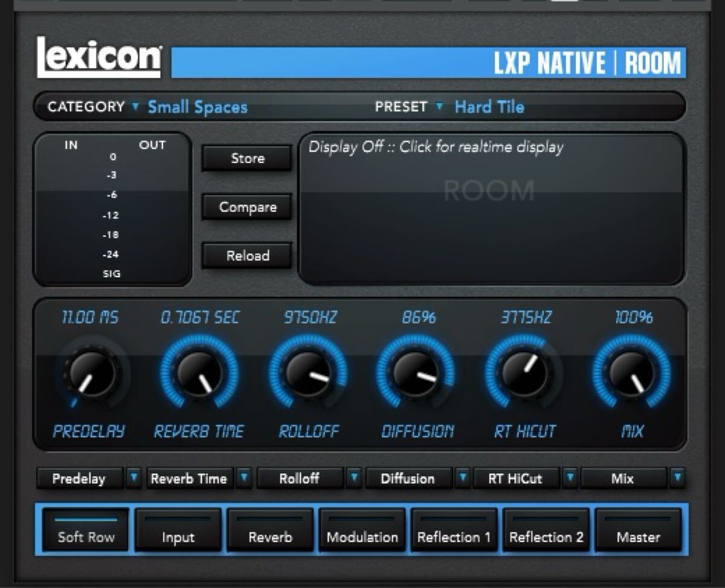Click the LXP NATIVE ROOM title banner
725x588 pixels.
point(428,63)
